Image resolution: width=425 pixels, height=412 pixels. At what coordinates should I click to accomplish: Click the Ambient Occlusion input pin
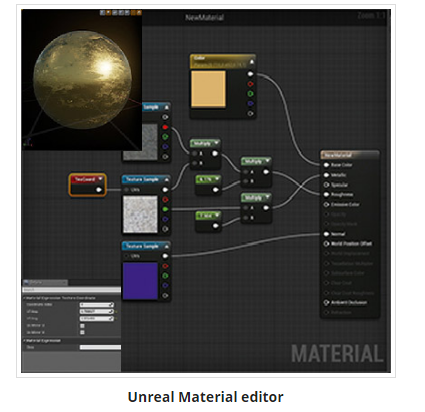[326, 303]
